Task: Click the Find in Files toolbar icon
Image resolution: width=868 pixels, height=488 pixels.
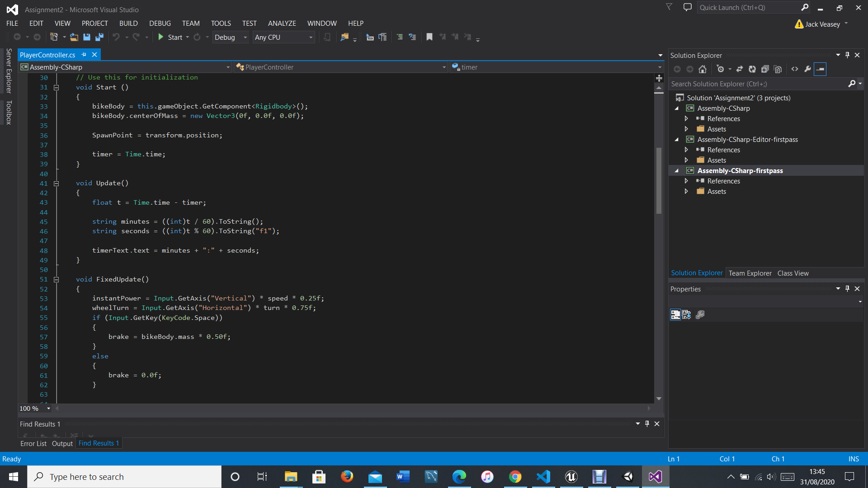Action: pyautogui.click(x=344, y=37)
